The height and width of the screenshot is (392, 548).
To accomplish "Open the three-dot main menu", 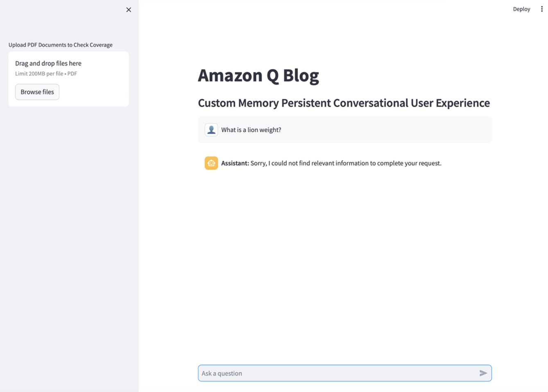I will pos(541,9).
